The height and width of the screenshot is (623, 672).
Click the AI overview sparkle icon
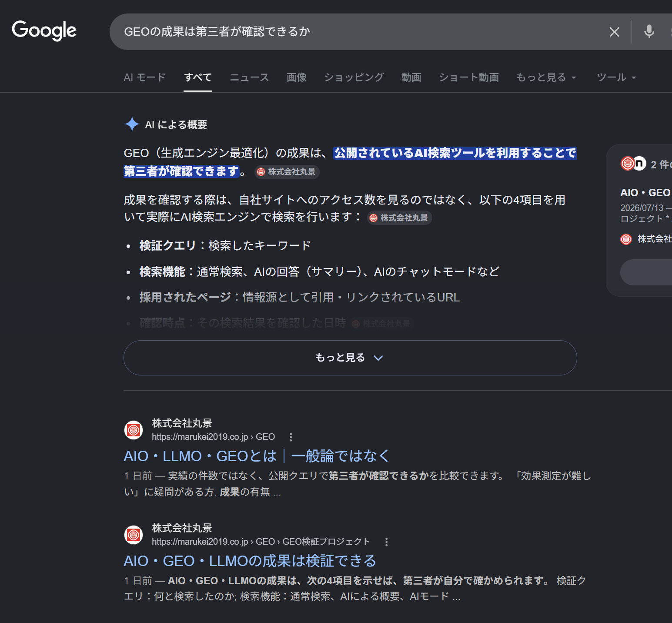point(132,124)
